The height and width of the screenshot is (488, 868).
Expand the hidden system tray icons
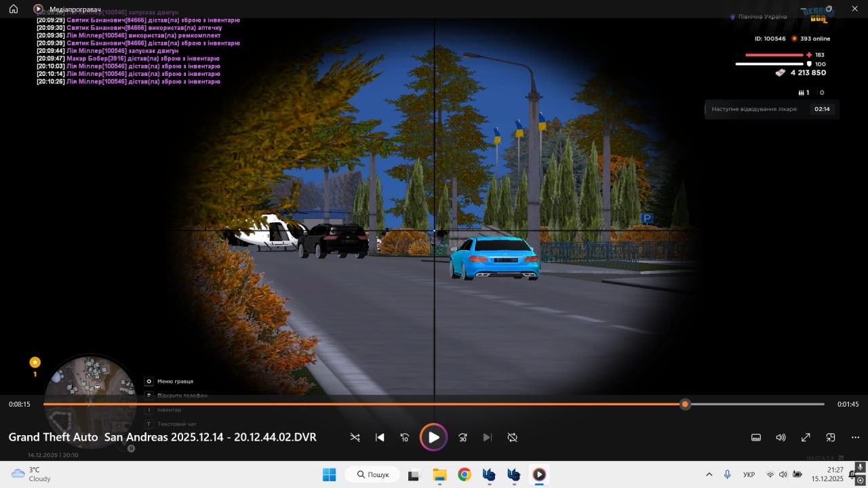click(709, 474)
